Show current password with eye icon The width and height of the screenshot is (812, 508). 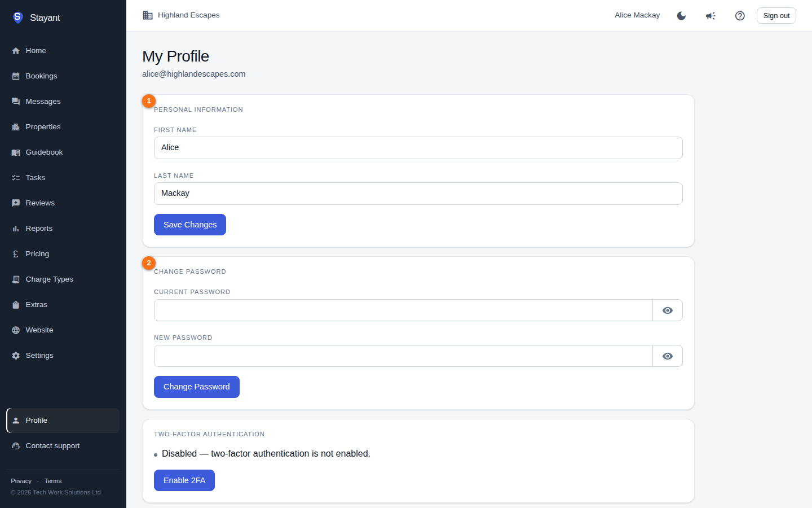point(668,310)
